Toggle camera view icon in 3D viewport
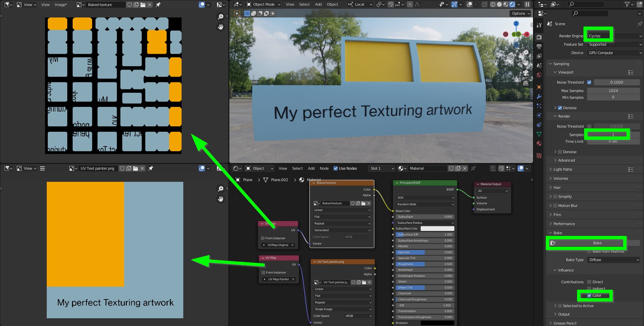 point(526,73)
